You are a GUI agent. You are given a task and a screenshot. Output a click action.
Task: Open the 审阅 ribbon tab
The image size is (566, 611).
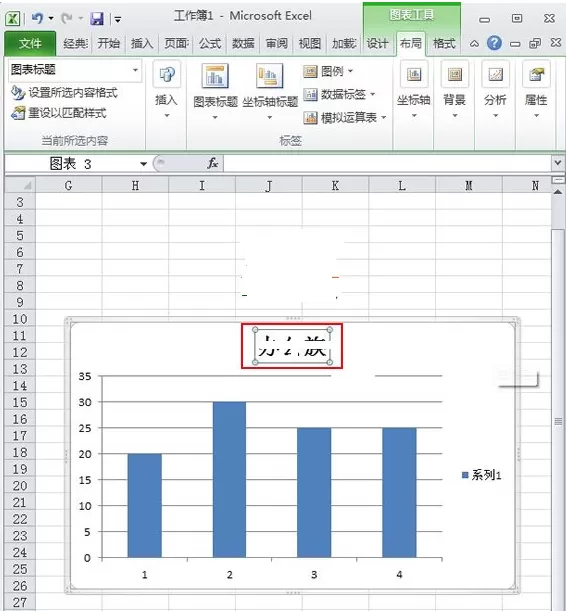click(x=277, y=43)
